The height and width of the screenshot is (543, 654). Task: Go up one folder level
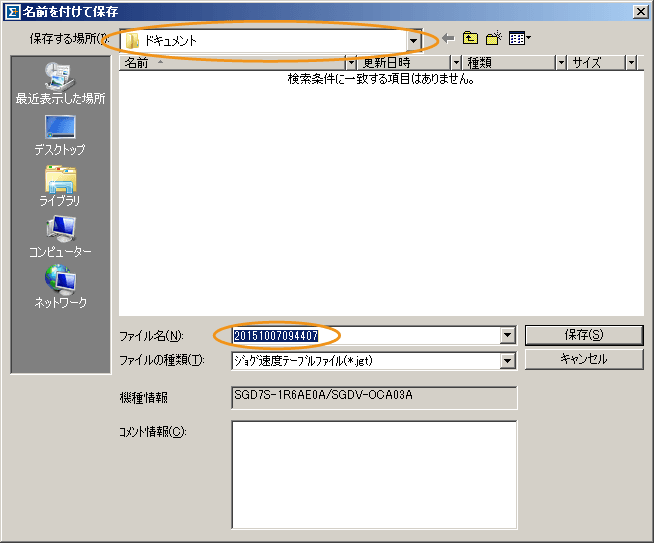point(470,38)
